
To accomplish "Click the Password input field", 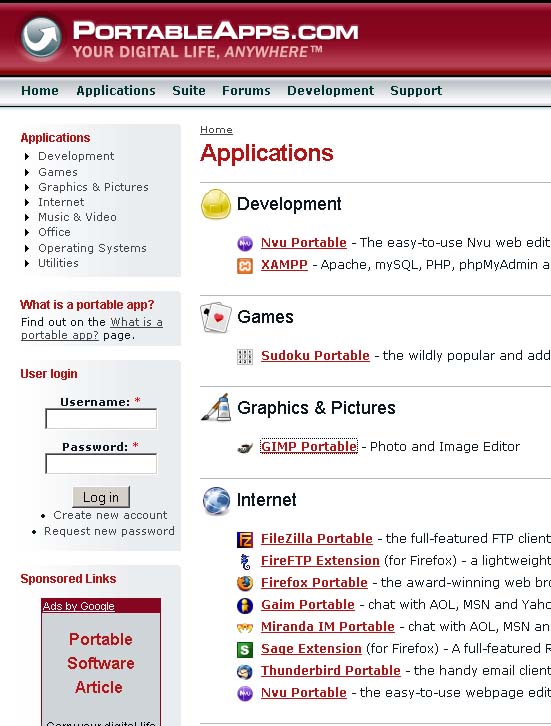I will tap(101, 464).
